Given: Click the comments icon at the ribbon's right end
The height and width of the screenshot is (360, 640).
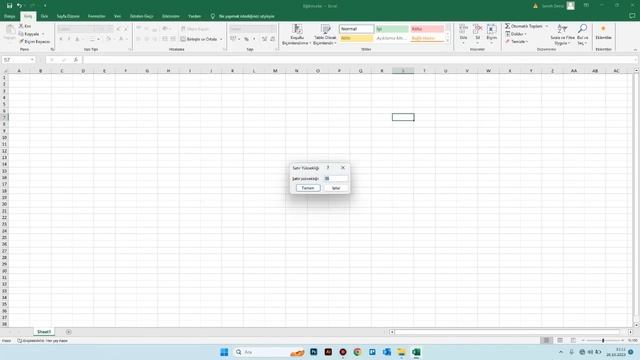Looking at the screenshot, I should coord(632,16).
